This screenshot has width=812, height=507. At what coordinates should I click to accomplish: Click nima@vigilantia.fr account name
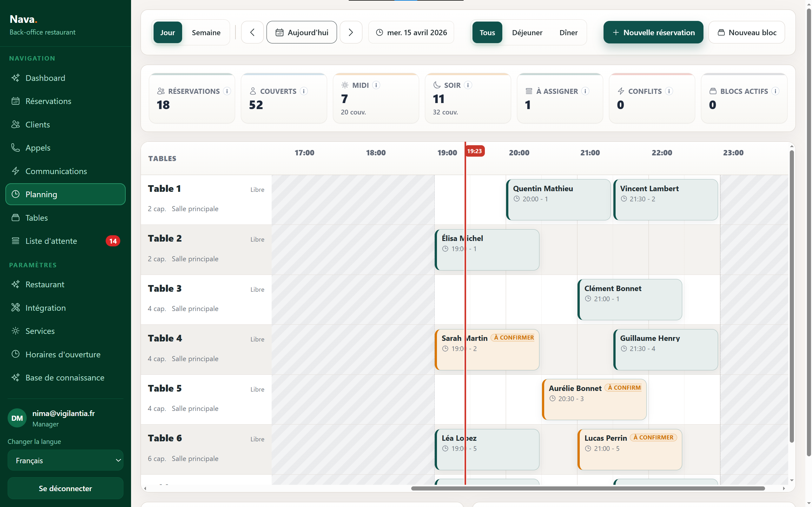(63, 413)
